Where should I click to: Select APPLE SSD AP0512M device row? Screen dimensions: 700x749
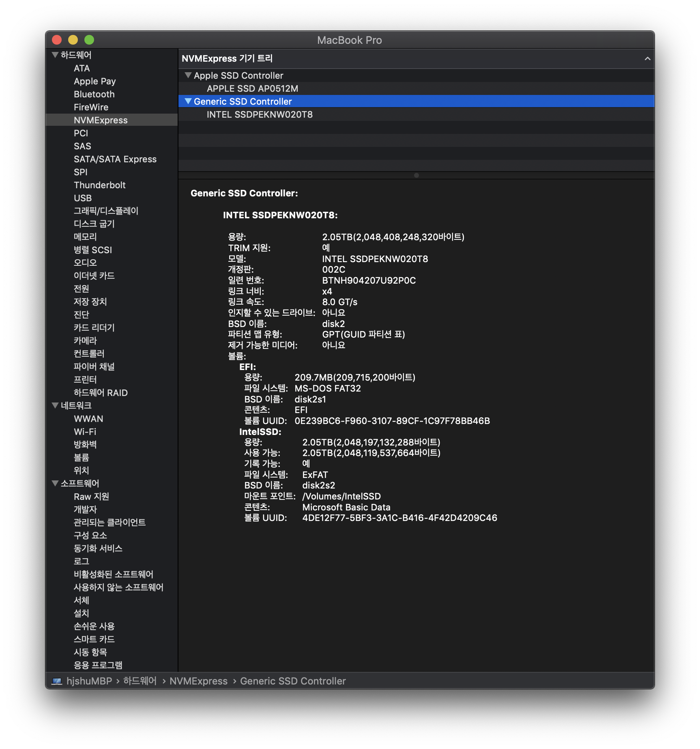pyautogui.click(x=416, y=88)
